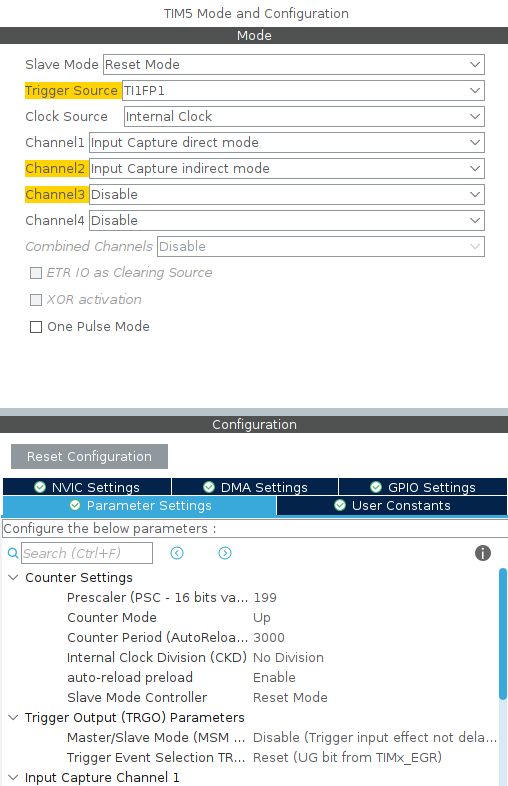508x786 pixels.
Task: Switch to the NVIC Settings tab
Action: click(x=87, y=487)
